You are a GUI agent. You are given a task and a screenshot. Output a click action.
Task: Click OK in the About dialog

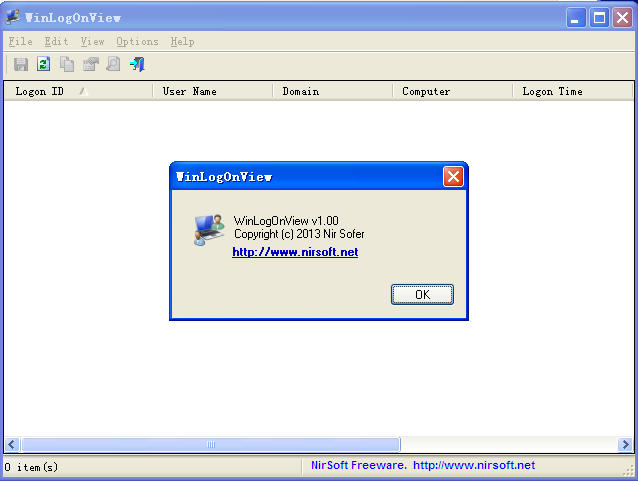422,294
